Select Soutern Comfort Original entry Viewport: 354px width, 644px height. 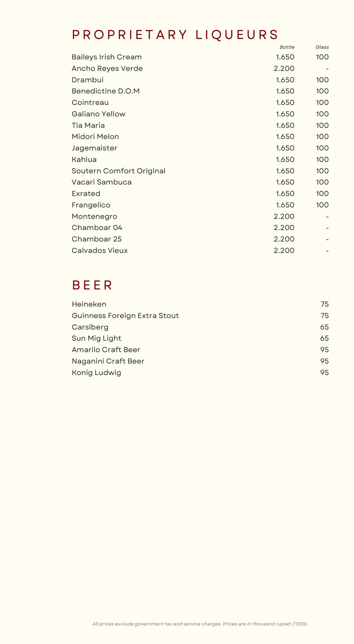118,171
